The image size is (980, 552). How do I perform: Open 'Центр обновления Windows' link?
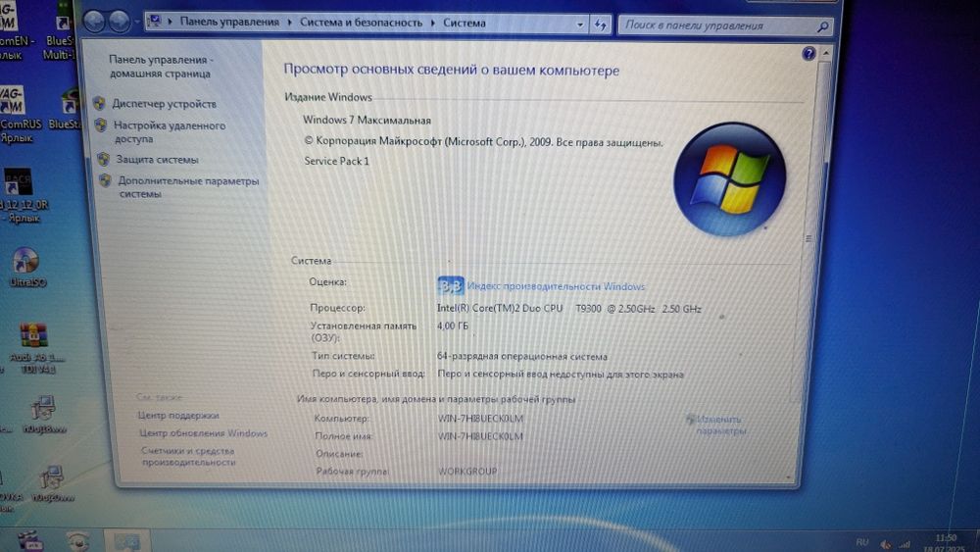coord(203,432)
